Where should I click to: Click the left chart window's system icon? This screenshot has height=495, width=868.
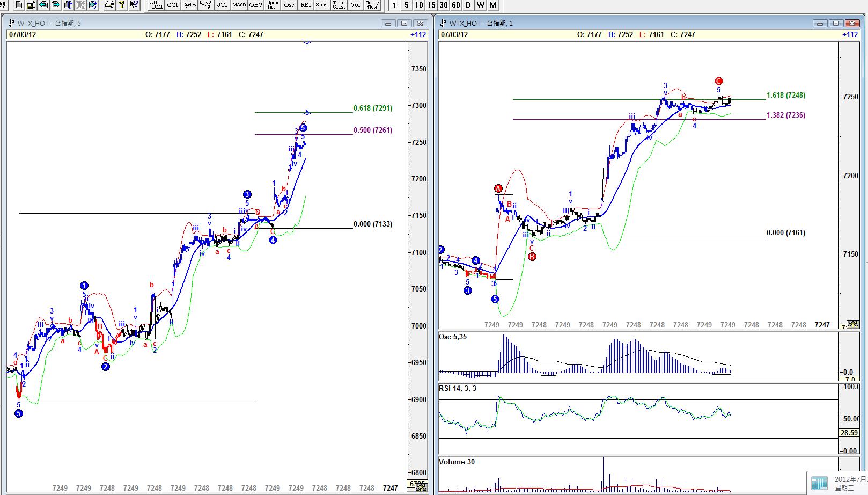click(x=11, y=23)
